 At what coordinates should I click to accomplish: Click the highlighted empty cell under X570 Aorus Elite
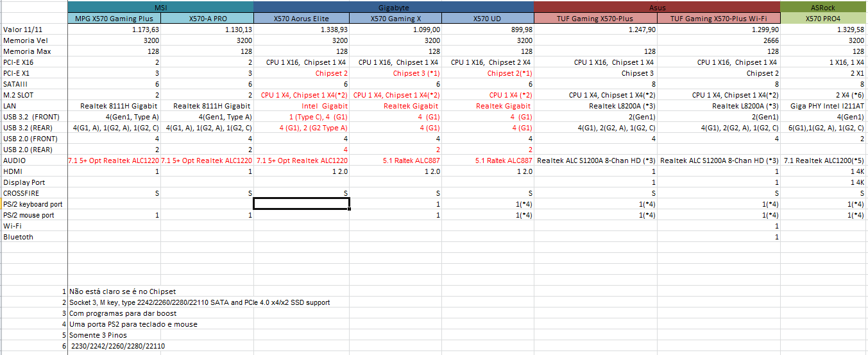tap(302, 204)
